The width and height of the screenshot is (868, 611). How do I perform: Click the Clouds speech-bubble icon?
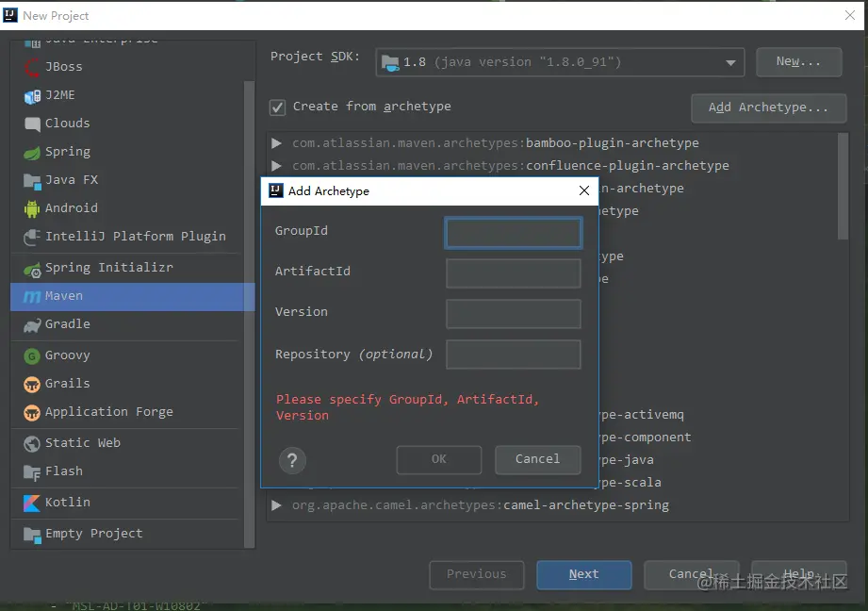(32, 124)
